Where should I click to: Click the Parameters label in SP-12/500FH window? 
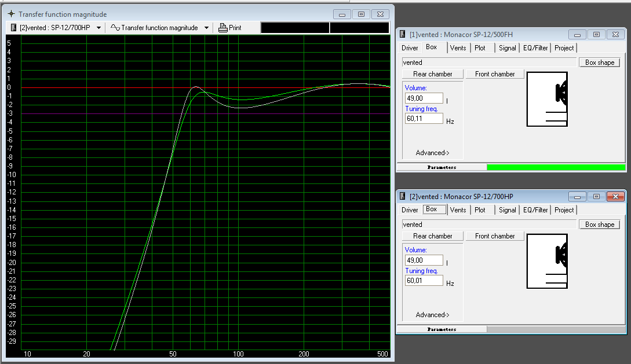point(442,167)
